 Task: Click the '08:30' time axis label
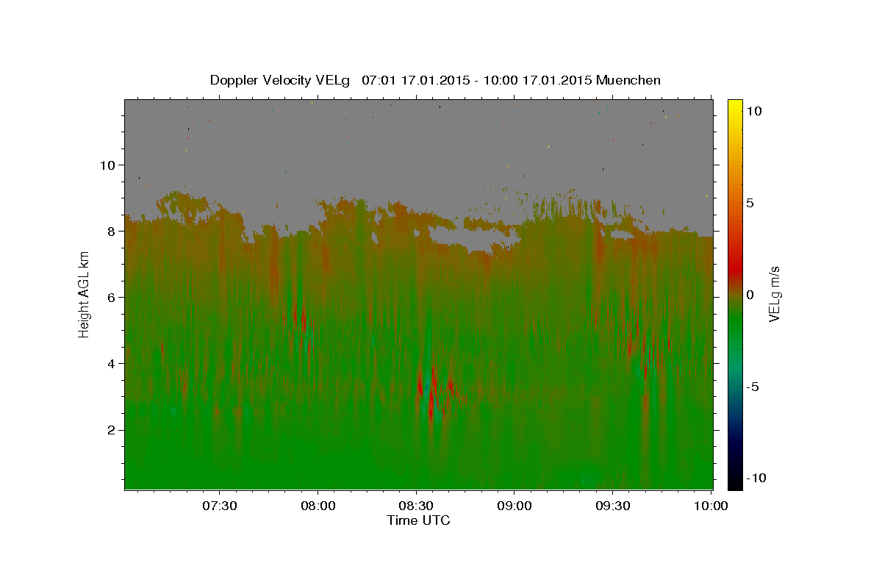pyautogui.click(x=416, y=506)
